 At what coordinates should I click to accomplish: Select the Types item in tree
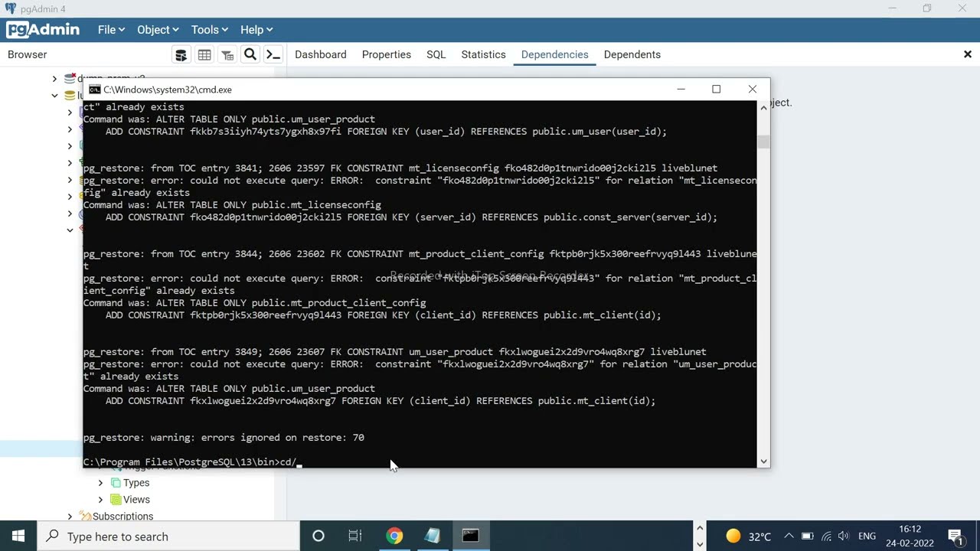pyautogui.click(x=136, y=483)
